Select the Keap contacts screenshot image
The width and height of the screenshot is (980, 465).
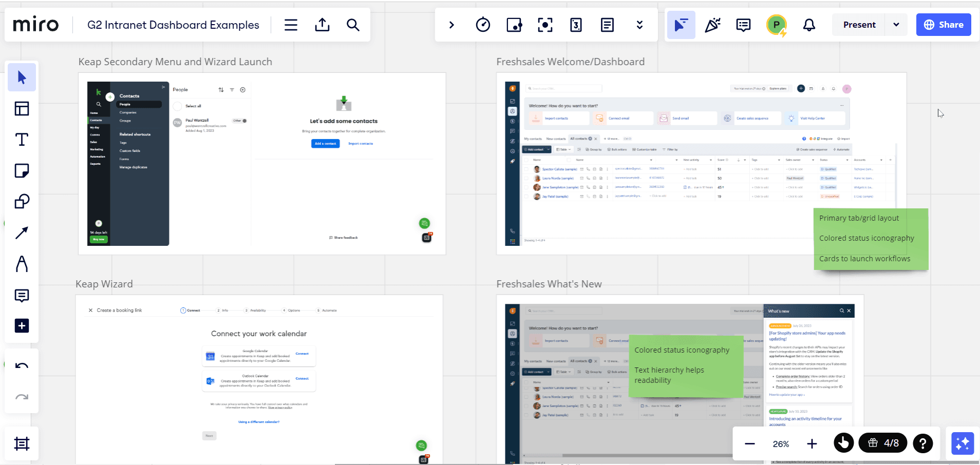(x=262, y=163)
